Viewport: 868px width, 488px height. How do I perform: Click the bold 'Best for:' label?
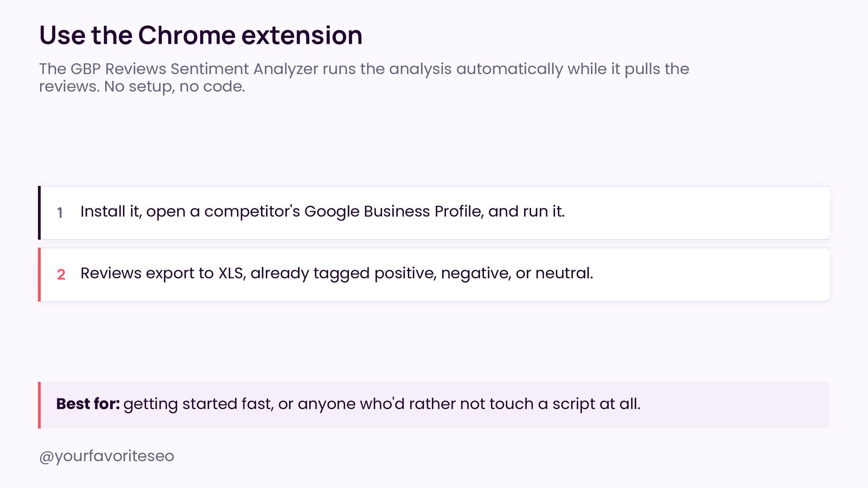[88, 404]
